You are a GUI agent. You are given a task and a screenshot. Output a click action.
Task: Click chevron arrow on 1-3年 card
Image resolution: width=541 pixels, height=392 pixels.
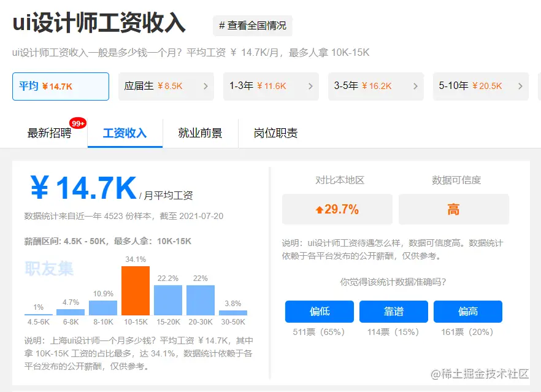(x=310, y=86)
